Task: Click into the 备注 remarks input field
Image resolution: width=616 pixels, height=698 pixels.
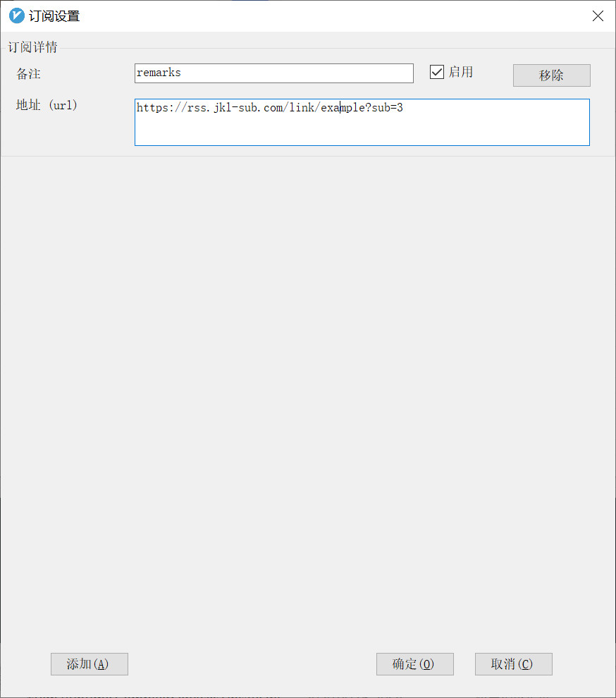Action: [273, 73]
